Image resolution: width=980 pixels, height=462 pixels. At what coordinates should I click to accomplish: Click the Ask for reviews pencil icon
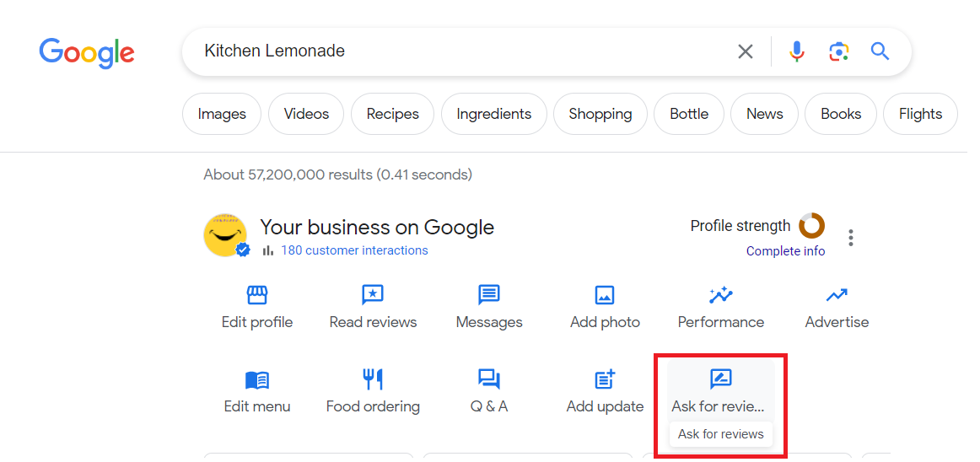coord(720,379)
